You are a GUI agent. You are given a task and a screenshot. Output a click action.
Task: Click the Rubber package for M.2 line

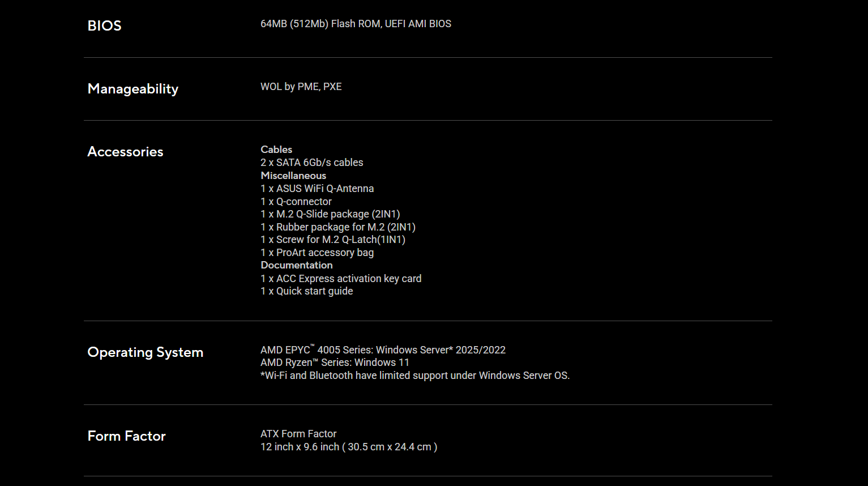click(x=338, y=227)
